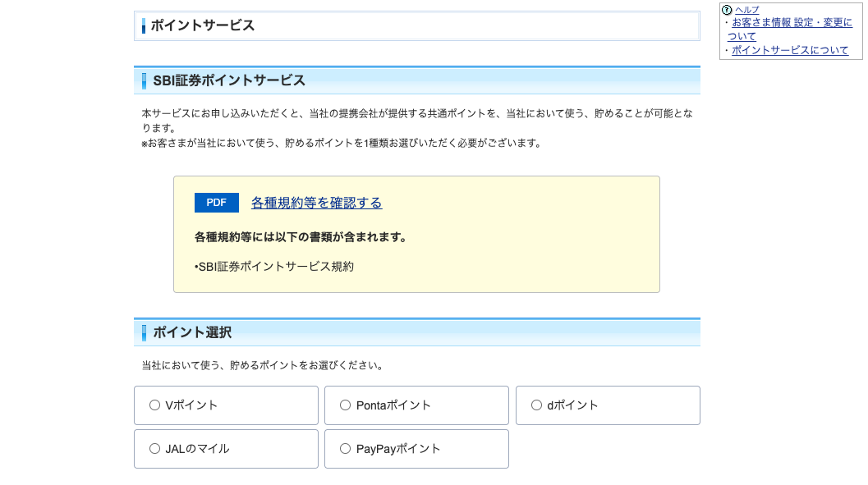The width and height of the screenshot is (868, 485).
Task: Click the •SBI証券ポイントサービス規約 text
Action: click(x=274, y=267)
